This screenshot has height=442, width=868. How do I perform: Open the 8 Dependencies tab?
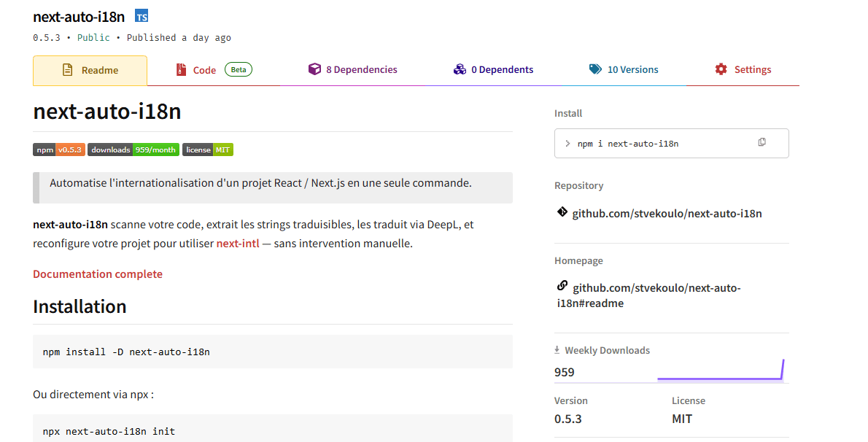352,70
